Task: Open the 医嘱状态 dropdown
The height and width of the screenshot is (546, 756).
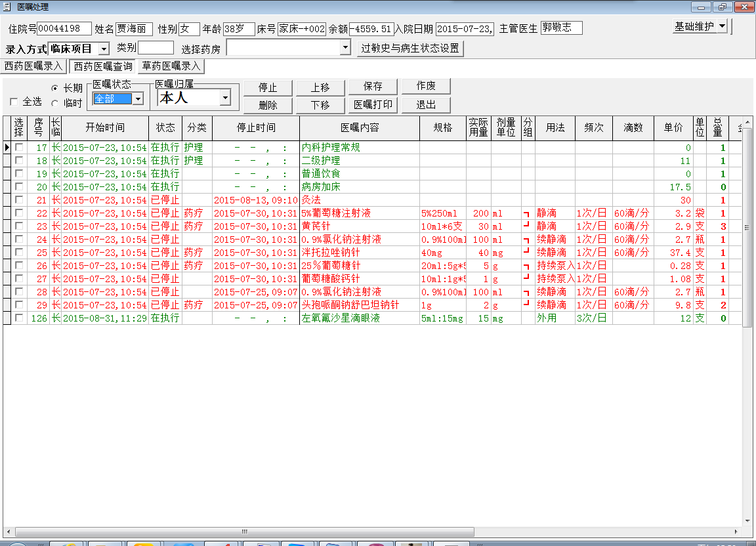Action: 138,99
